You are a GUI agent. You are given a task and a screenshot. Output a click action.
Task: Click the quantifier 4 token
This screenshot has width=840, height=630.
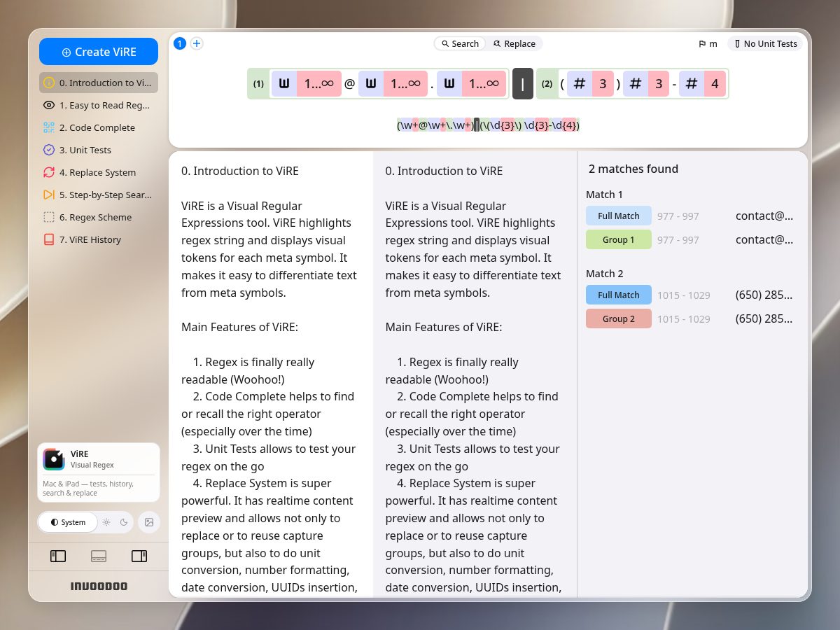[715, 84]
